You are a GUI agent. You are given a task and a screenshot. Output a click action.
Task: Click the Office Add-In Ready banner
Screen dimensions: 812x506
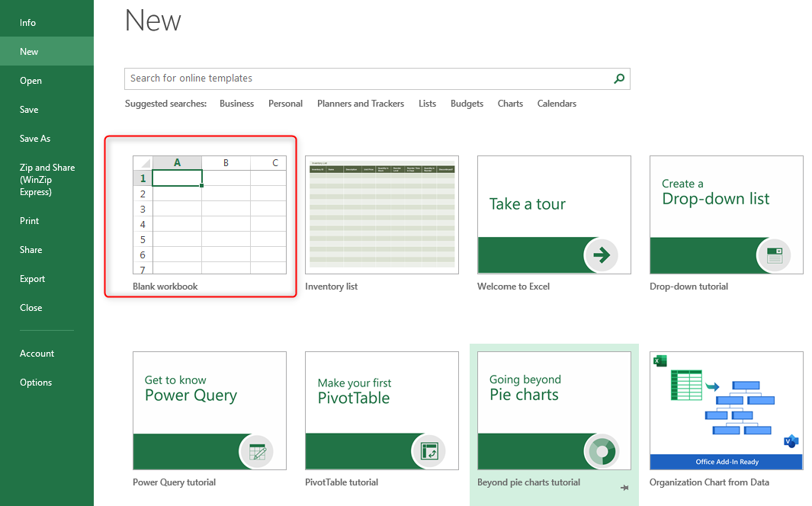(x=727, y=462)
